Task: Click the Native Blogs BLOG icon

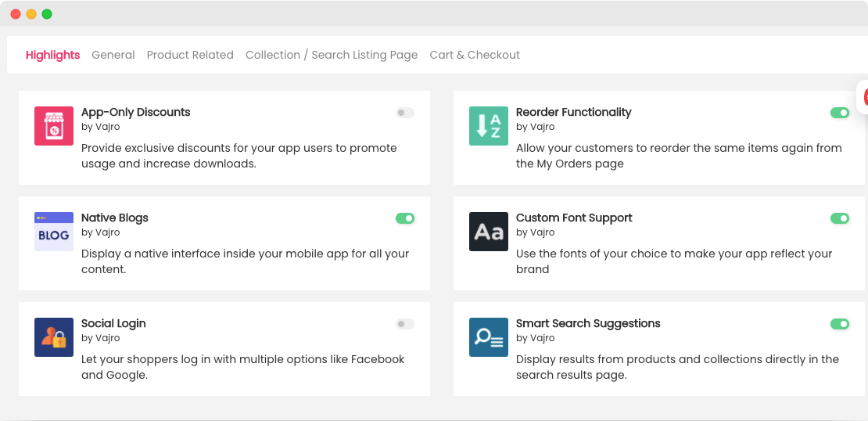Action: click(54, 232)
